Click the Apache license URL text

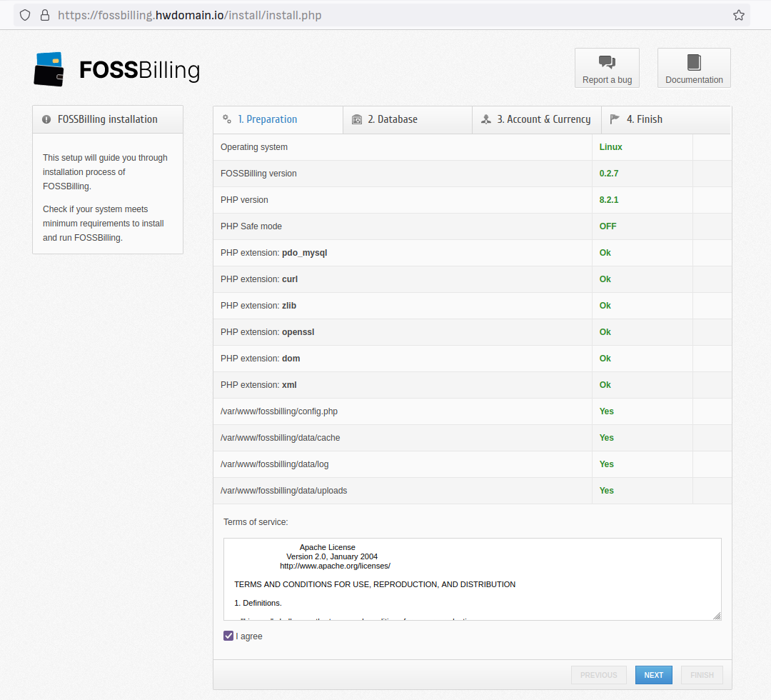pyautogui.click(x=335, y=566)
